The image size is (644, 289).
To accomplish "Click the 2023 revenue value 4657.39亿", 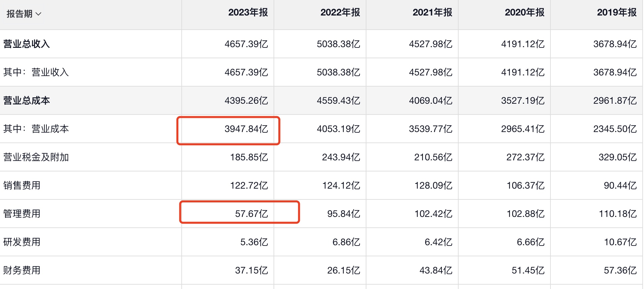I will (x=246, y=44).
